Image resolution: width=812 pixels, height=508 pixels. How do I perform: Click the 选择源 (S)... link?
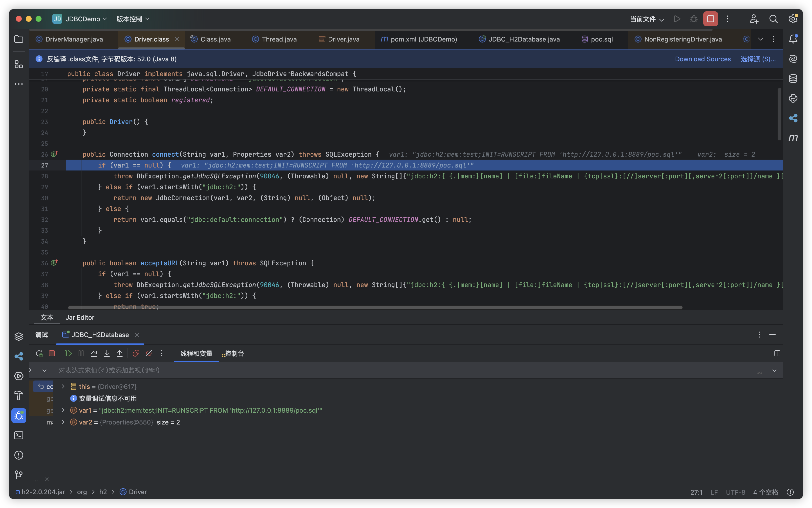pos(758,59)
